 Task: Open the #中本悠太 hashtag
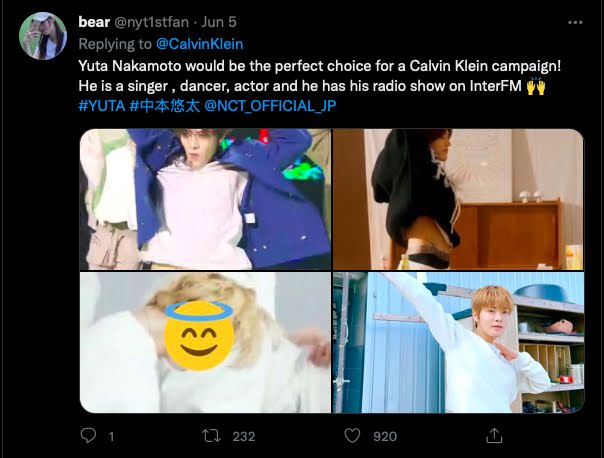point(164,105)
